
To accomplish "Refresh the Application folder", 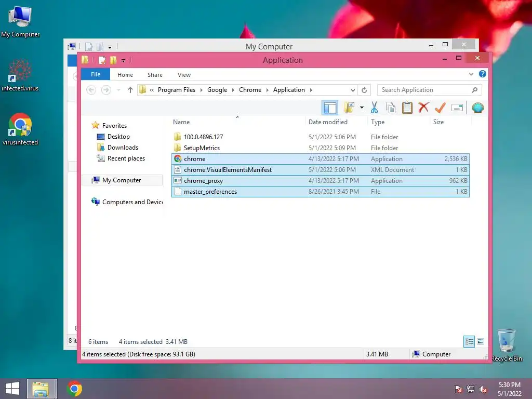I will click(364, 90).
